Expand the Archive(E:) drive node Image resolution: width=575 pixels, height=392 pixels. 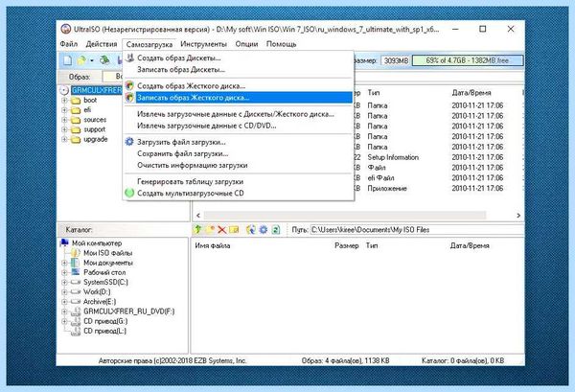click(64, 302)
